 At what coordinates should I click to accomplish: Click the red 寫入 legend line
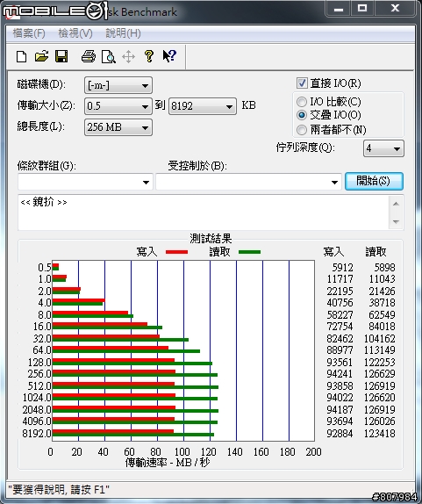176,252
